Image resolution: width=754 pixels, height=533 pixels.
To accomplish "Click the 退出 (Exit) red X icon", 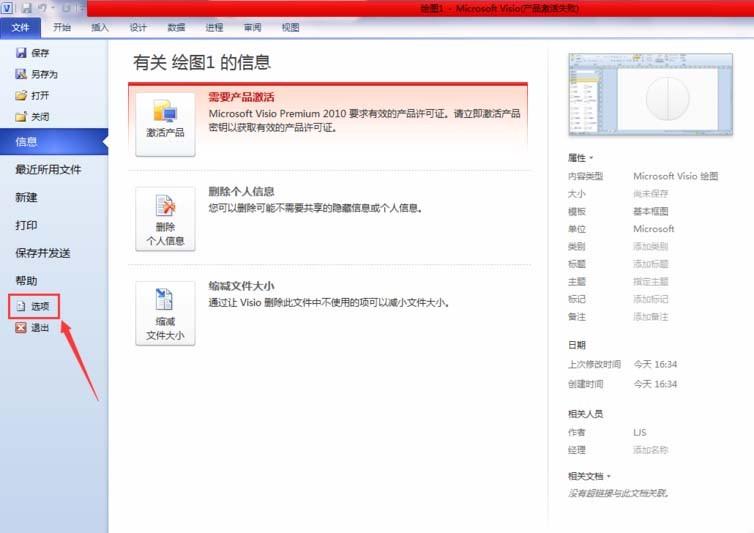I will click(21, 328).
